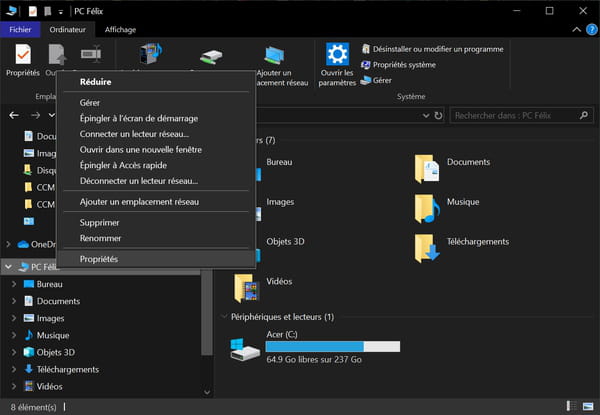Click the navigation pane scroll-down arrow
Viewport: 600px width, 415px height.
point(207,392)
